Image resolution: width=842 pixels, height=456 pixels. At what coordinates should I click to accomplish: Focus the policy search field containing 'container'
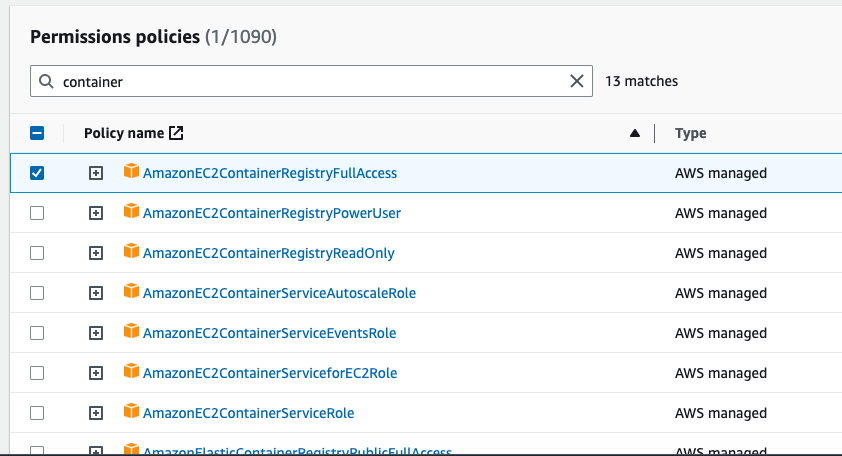(311, 81)
